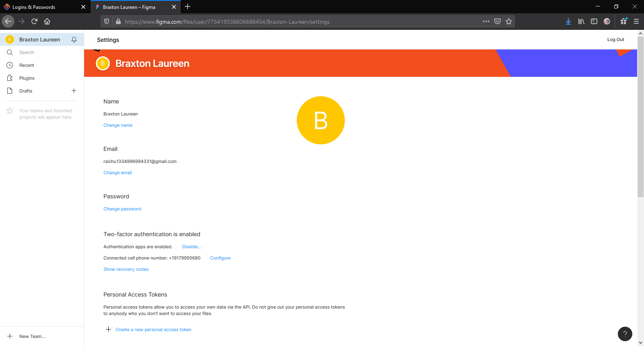Viewport: 644px width, 346px height.
Task: Log out of Figma
Action: coord(615,39)
